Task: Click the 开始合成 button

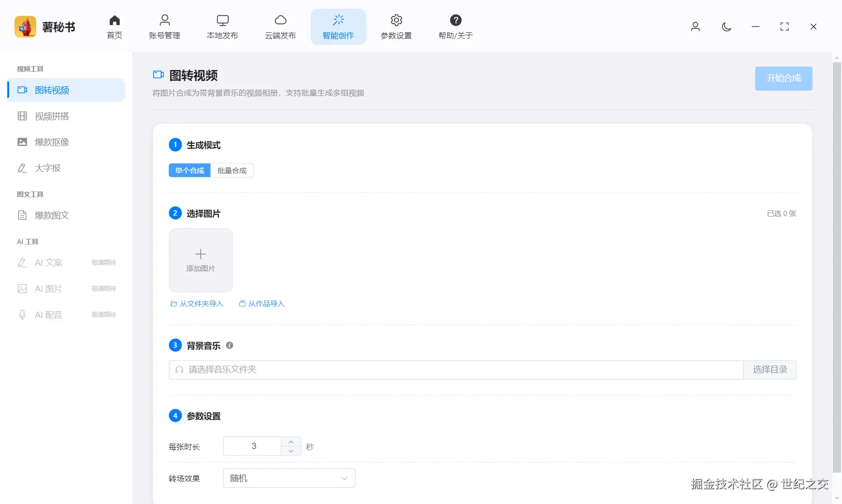Action: coord(783,78)
